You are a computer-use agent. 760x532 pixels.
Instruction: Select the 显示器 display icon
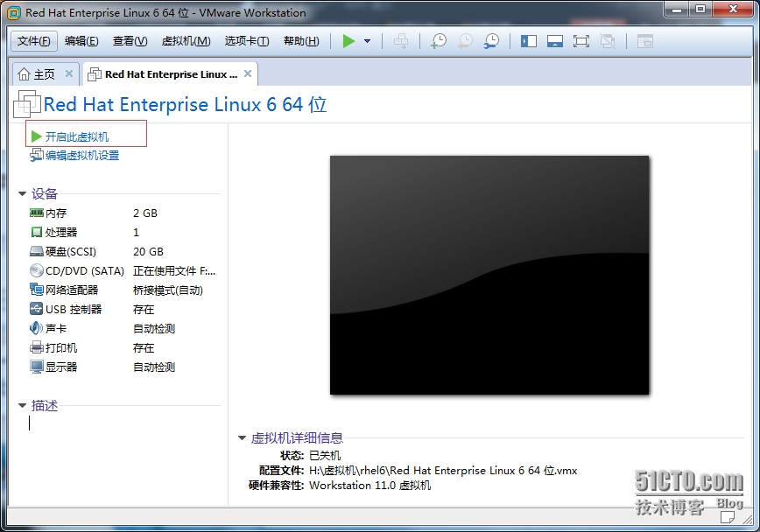(x=37, y=367)
